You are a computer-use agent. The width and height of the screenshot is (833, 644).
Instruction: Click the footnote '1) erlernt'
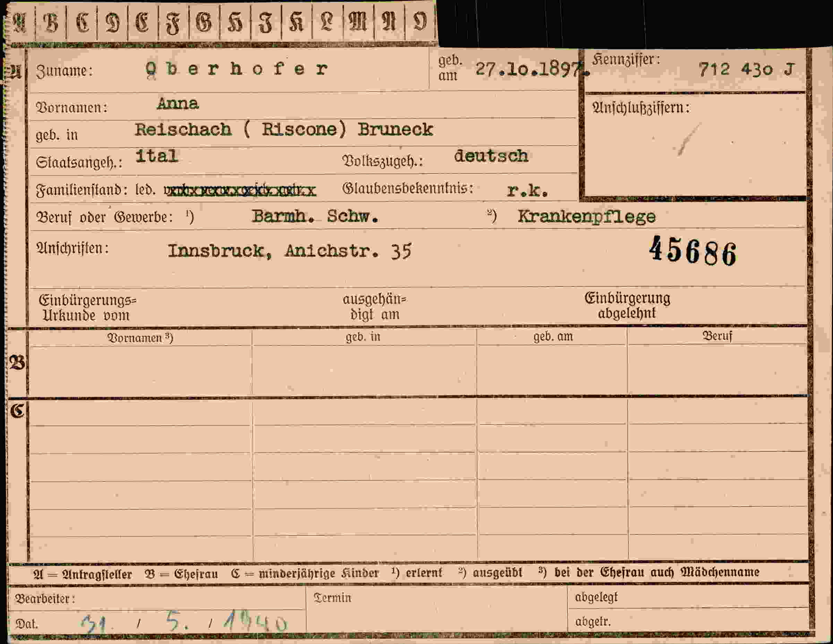416,573
